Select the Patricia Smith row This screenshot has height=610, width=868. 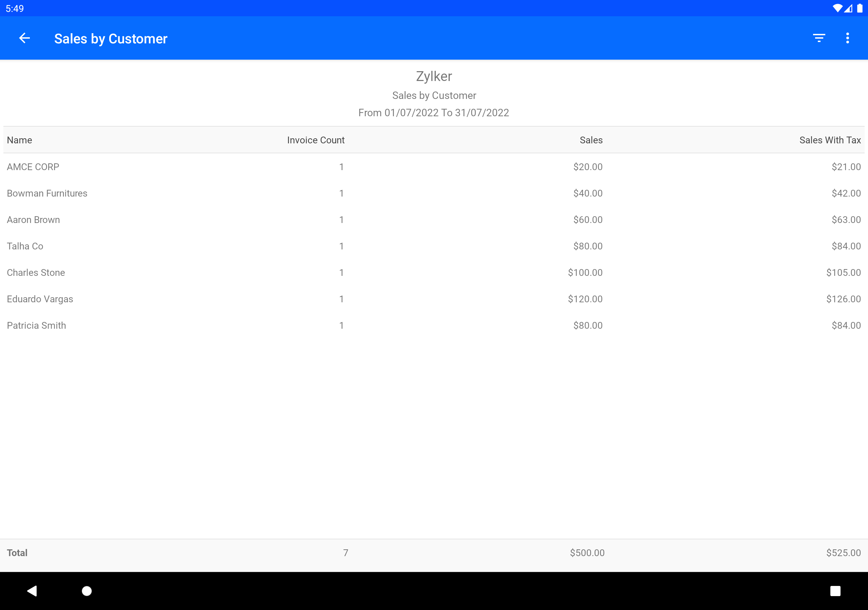434,325
